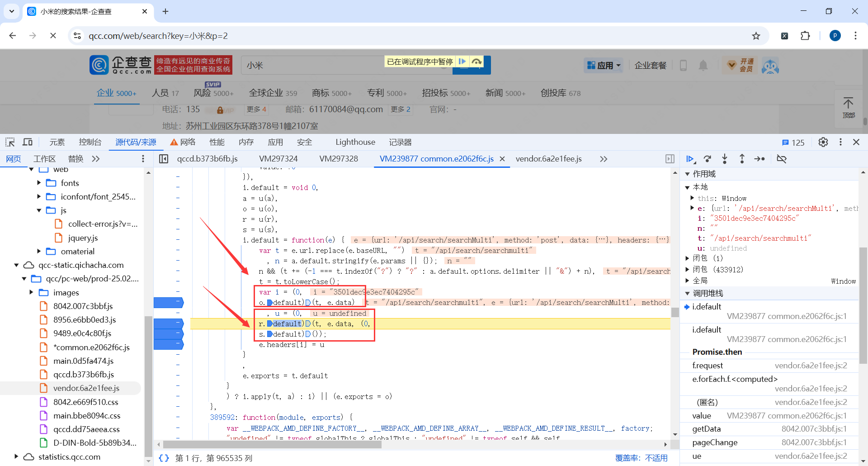Switch to the 控制台 Console tab
The height and width of the screenshot is (466, 868).
click(x=90, y=142)
